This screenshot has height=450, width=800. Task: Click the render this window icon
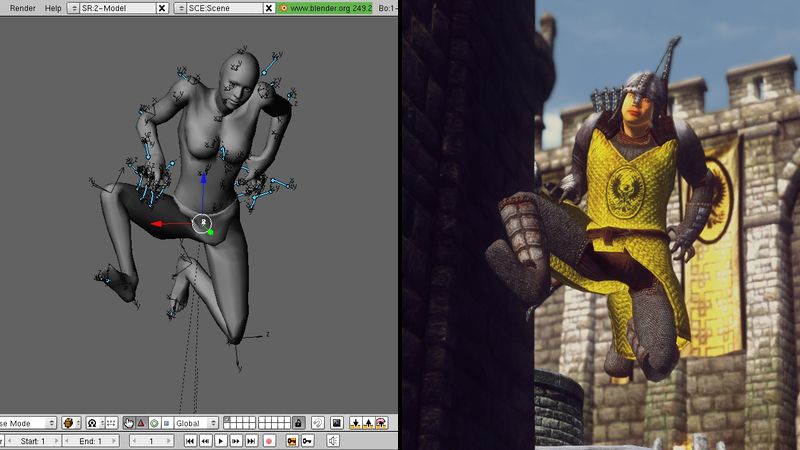(337, 423)
